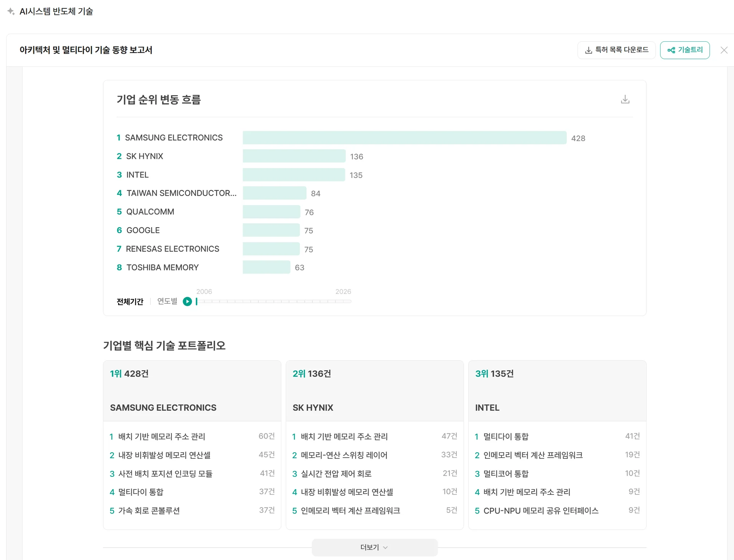Click the SAMSUNG ELECTRONICS bar in chart
The image size is (734, 560).
404,138
